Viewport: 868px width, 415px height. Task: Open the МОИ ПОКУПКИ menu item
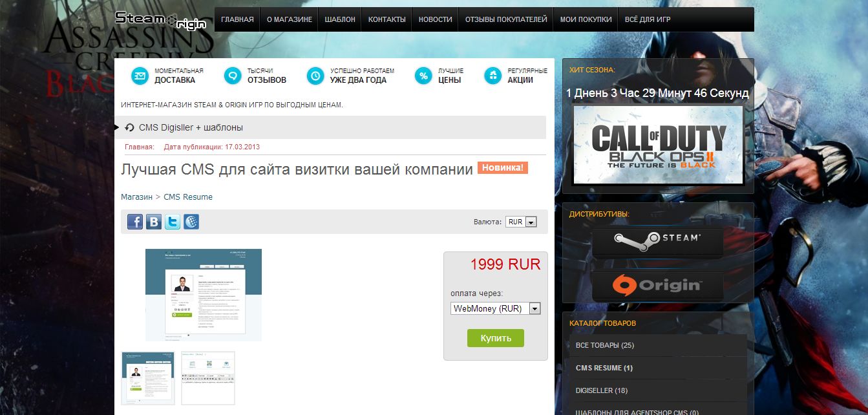[x=586, y=19]
